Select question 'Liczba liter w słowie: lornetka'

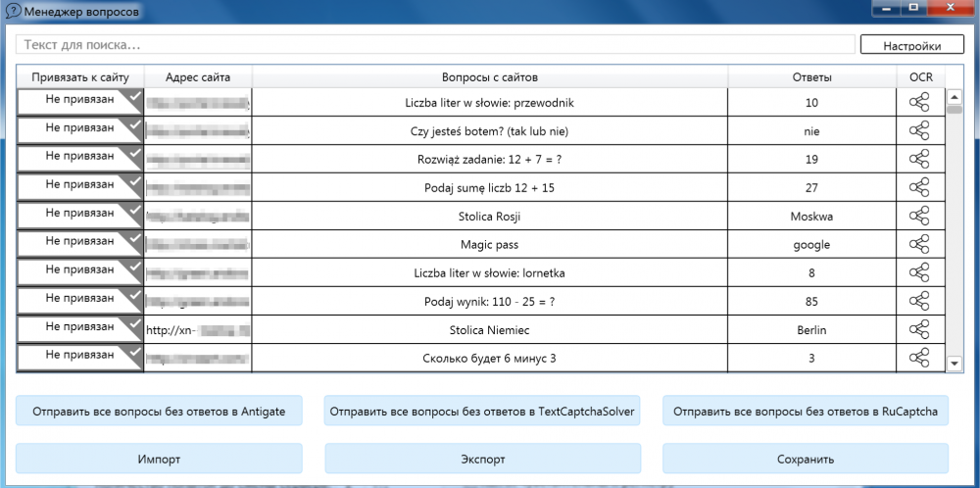click(489, 273)
